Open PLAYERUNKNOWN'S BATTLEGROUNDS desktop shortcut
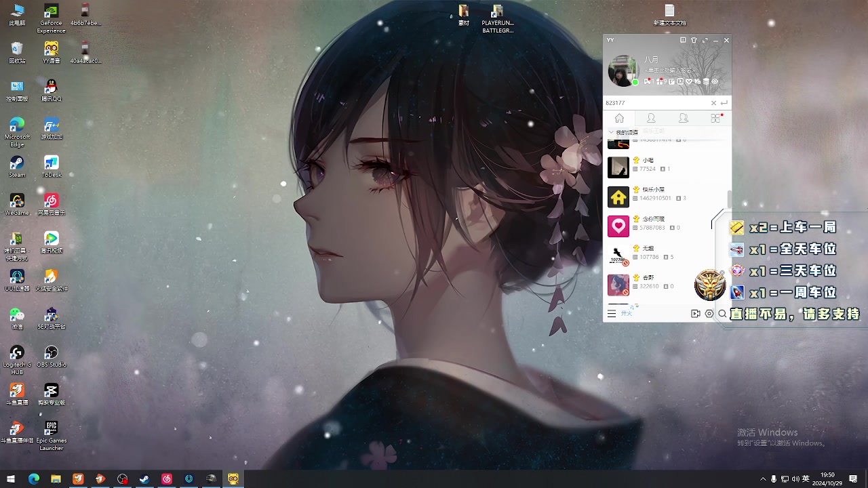Image resolution: width=868 pixels, height=488 pixels. 497,18
